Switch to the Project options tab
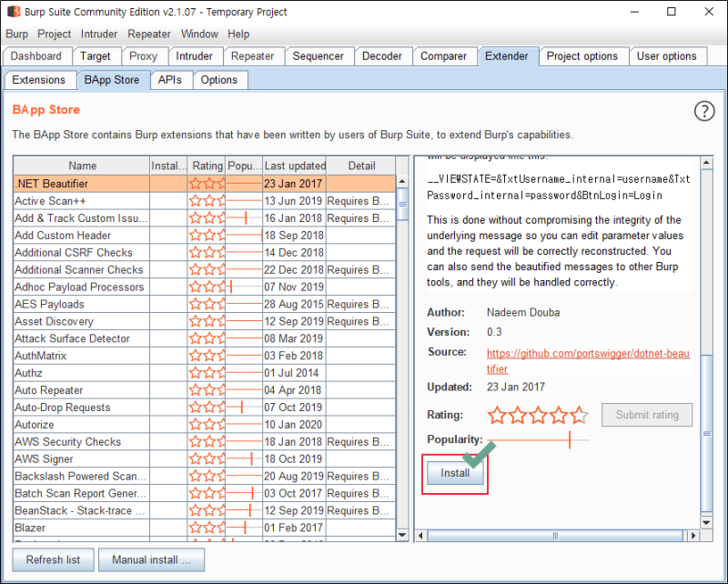This screenshot has width=728, height=584. click(x=582, y=56)
